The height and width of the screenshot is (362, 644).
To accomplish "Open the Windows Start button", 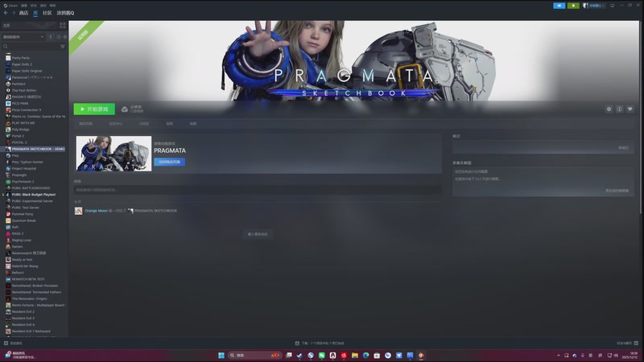I will point(221,356).
